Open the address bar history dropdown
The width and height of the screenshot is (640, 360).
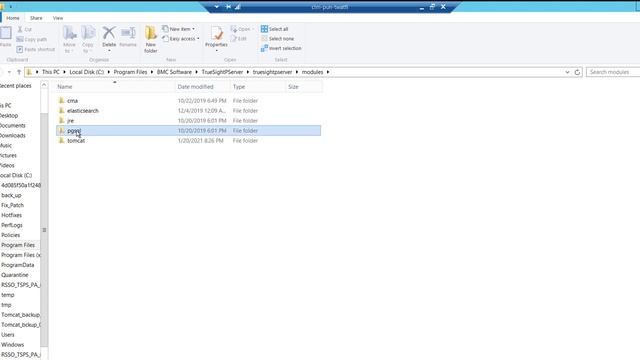[x=567, y=72]
